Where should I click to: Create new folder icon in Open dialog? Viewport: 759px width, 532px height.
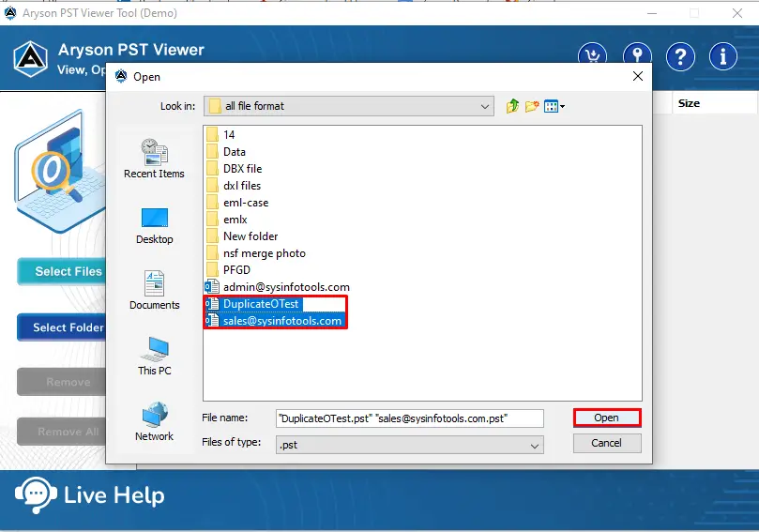[x=532, y=105]
